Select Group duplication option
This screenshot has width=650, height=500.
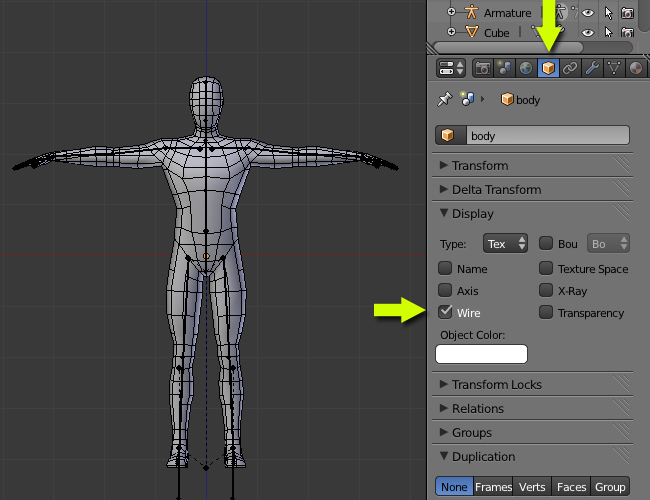click(x=610, y=487)
